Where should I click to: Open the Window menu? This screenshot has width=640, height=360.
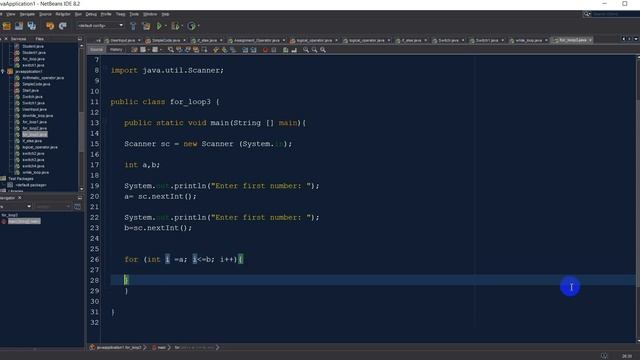tap(150, 14)
